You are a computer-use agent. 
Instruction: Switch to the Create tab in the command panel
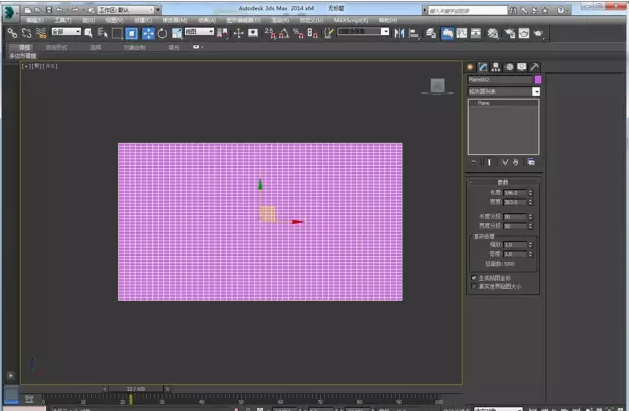pyautogui.click(x=470, y=66)
